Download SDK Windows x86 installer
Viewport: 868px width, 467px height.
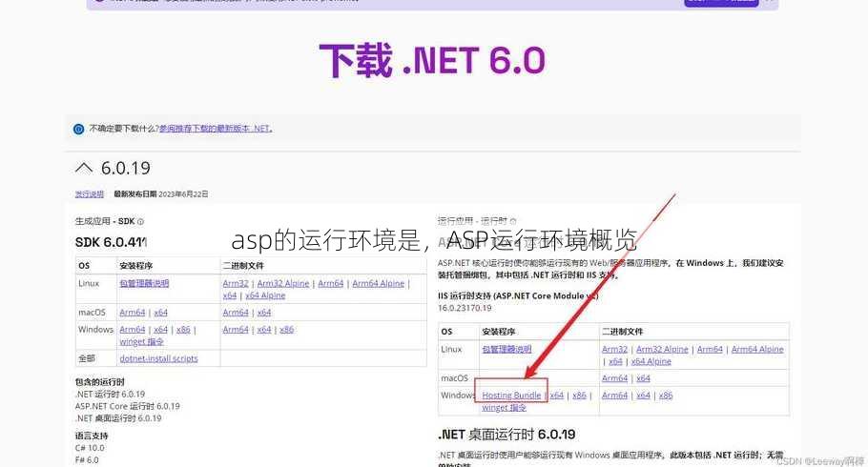pos(183,330)
